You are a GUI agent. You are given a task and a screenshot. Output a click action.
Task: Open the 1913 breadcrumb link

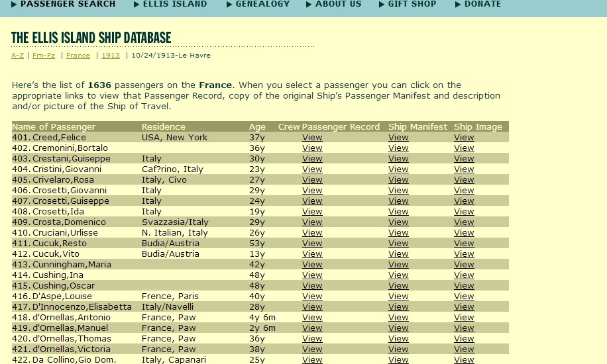(111, 56)
